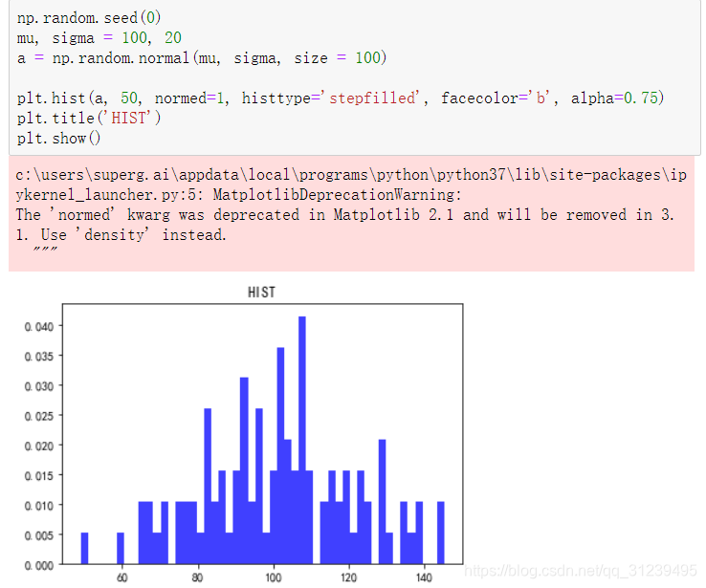Click the y-axis label 0.000
Viewport: 706px width, 588px height.
click(38, 565)
